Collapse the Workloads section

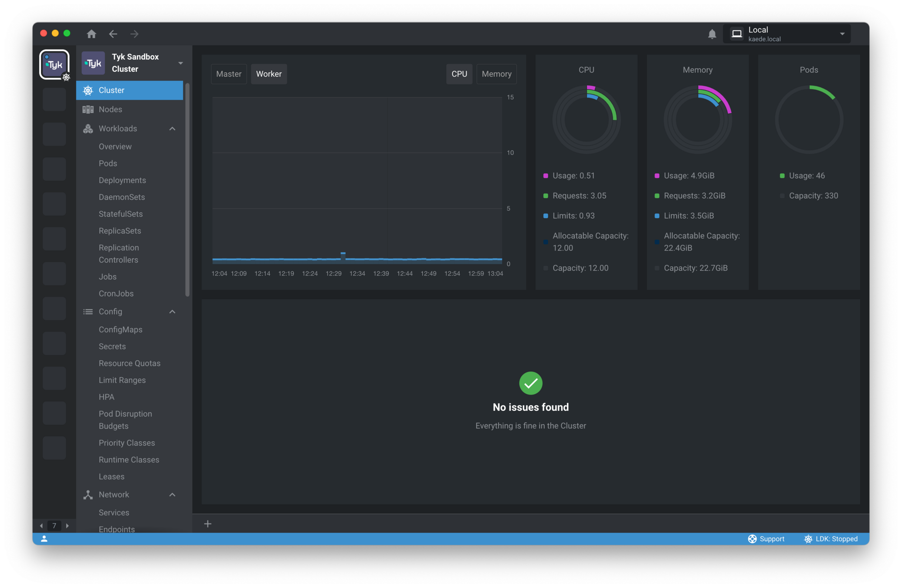click(172, 128)
